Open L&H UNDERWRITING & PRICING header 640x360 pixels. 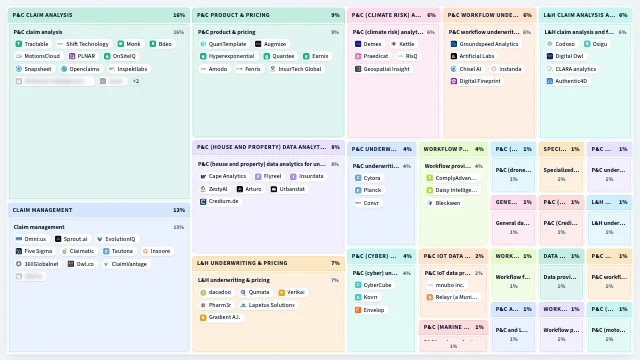(269, 263)
